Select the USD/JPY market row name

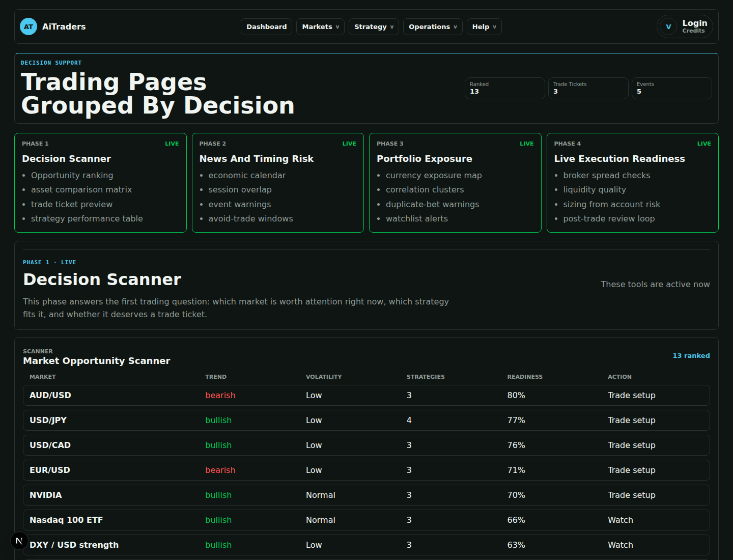click(48, 420)
